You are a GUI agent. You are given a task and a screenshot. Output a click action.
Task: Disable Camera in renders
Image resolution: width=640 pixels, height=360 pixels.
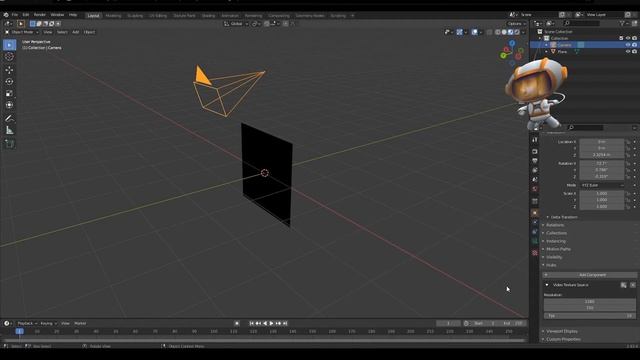[634, 45]
